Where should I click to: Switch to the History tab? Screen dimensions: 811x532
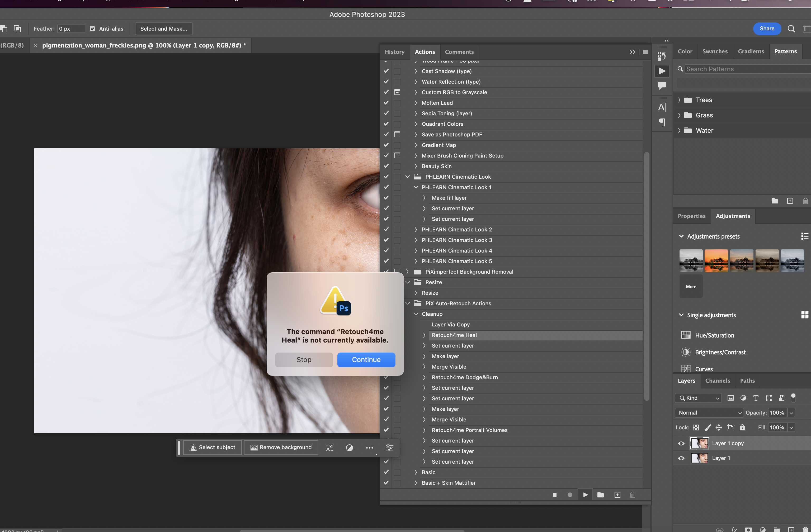(394, 52)
